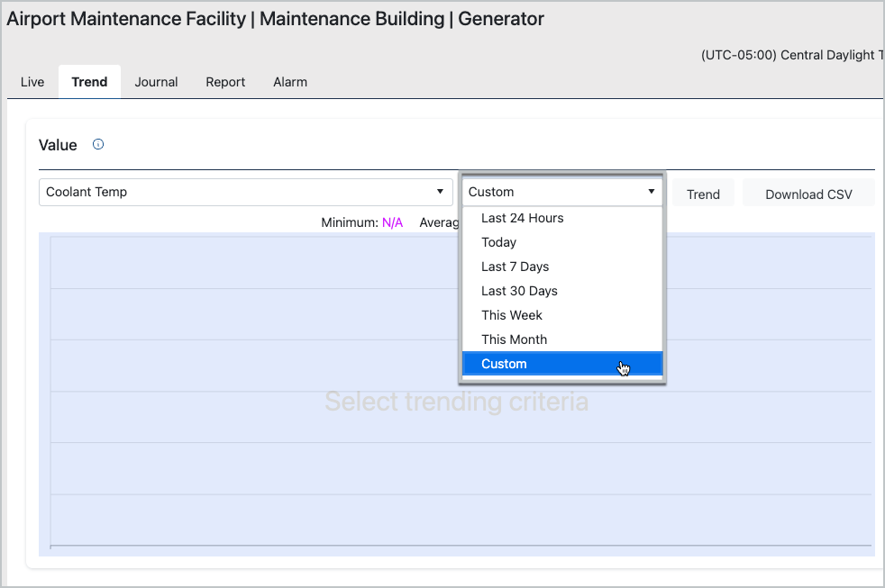
Task: Click the Download CSV button
Action: click(807, 194)
